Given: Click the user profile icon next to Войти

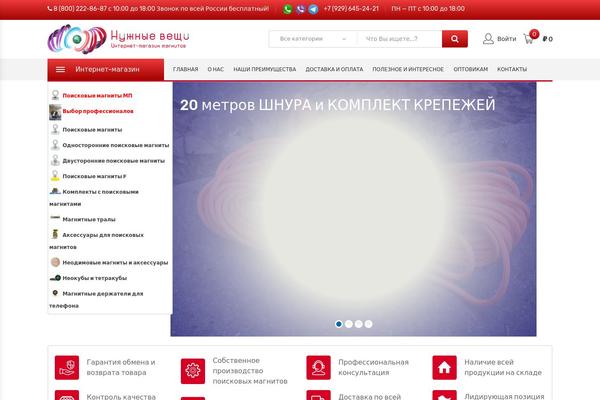Looking at the screenshot, I should pos(488,39).
